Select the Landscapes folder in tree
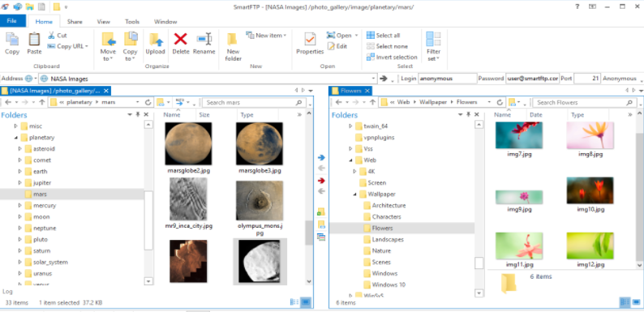Viewport: 644px width, 312px height. (x=388, y=239)
